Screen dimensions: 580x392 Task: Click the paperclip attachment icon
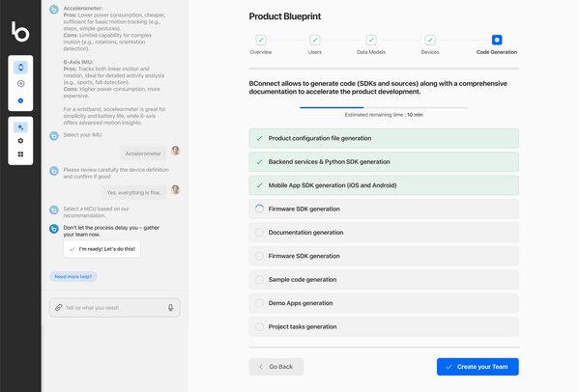pyautogui.click(x=59, y=307)
